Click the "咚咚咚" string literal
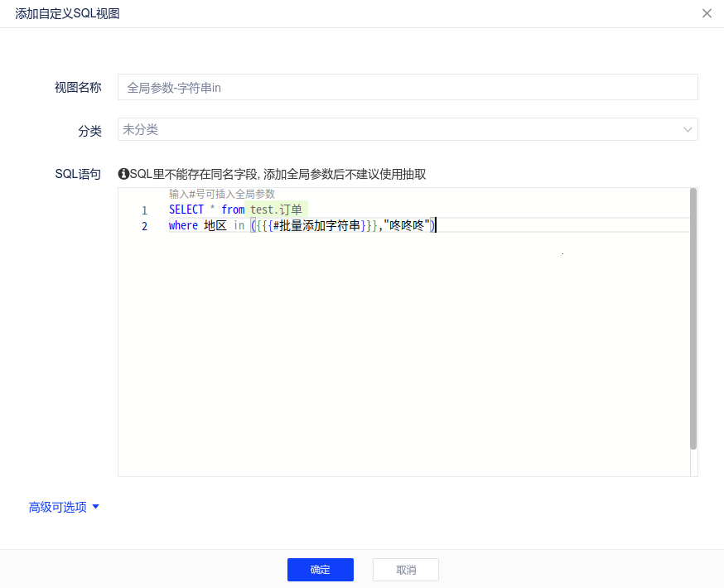This screenshot has height=588, width=724. pos(407,225)
